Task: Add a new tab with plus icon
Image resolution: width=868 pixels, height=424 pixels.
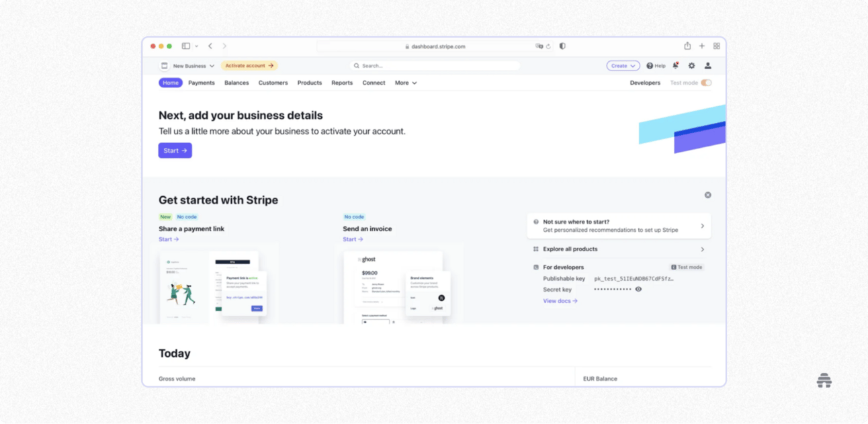Action: click(x=702, y=46)
